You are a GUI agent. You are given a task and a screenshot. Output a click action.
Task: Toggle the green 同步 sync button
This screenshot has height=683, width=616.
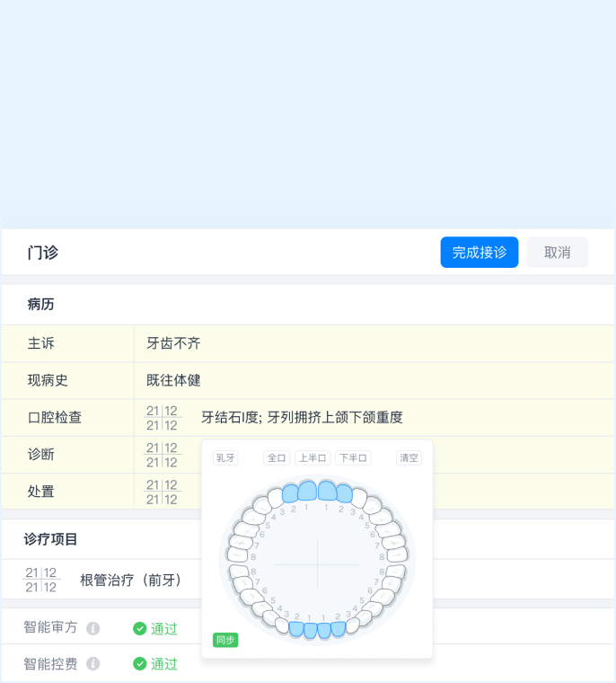click(225, 640)
